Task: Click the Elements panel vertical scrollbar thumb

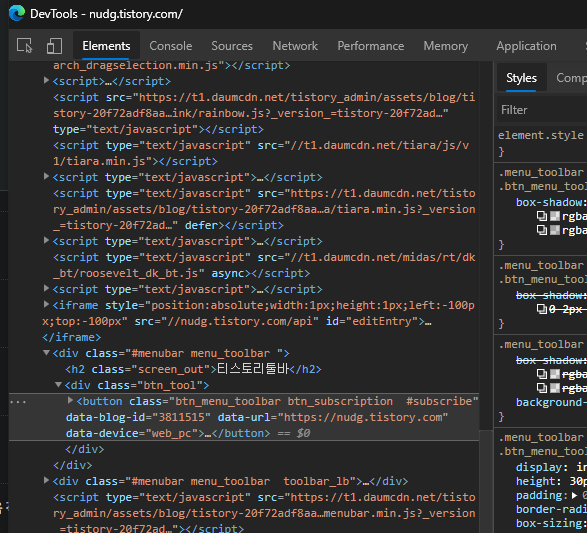Action: (x=486, y=481)
